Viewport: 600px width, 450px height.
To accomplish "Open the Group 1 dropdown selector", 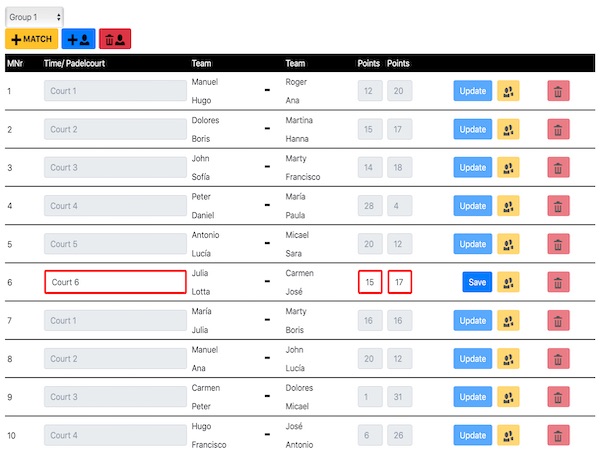I will [34, 17].
